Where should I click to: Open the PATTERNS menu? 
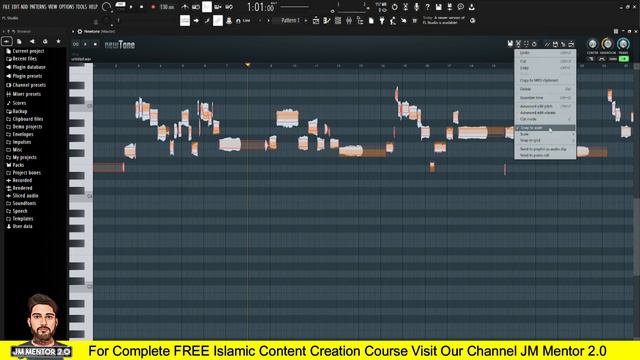(38, 7)
